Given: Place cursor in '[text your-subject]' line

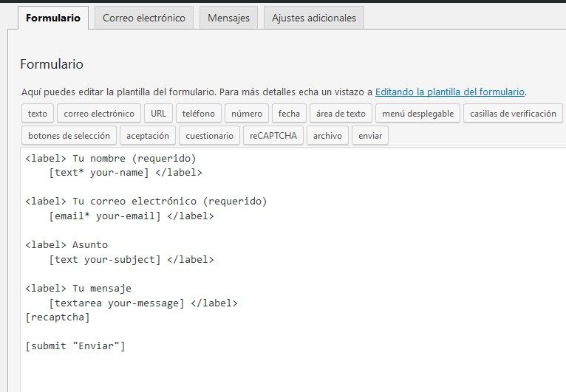Looking at the screenshot, I should click(132, 260).
